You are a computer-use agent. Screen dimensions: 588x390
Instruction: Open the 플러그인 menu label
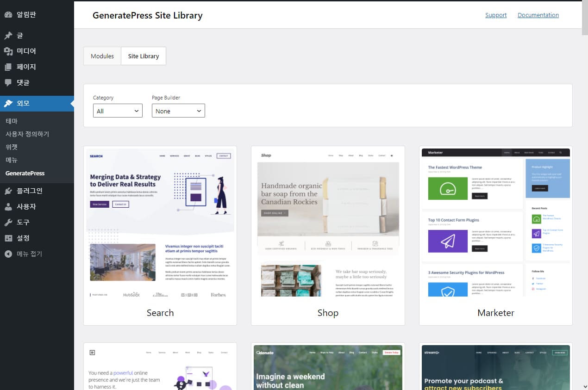[30, 191]
